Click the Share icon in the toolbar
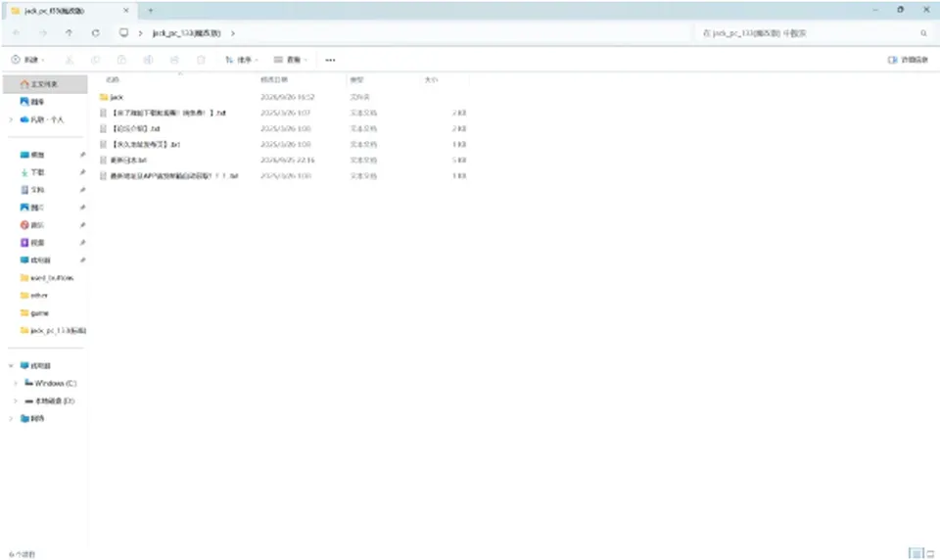Screen dimensions: 940x560 174,60
